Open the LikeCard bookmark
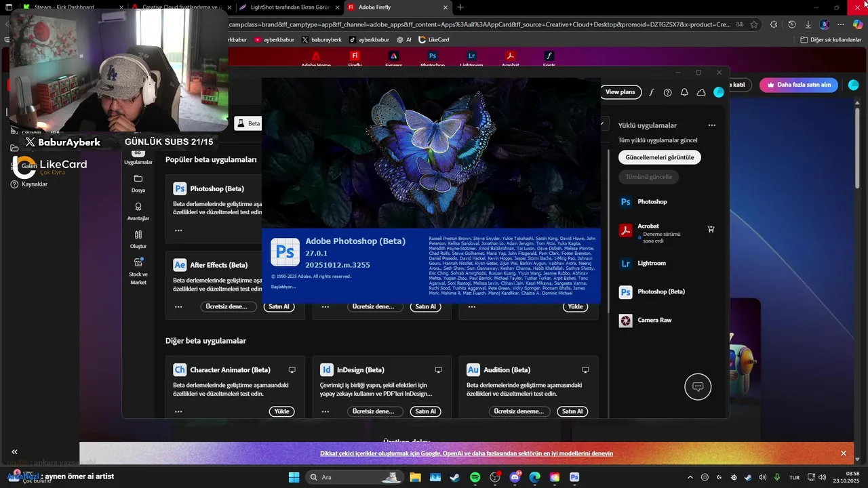 click(x=433, y=40)
